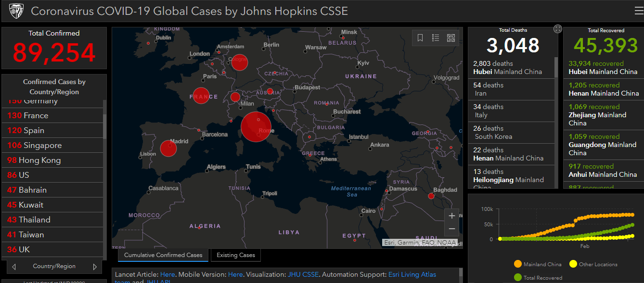Select '41 Taiwan' in country list
644x283 pixels.
coord(52,234)
